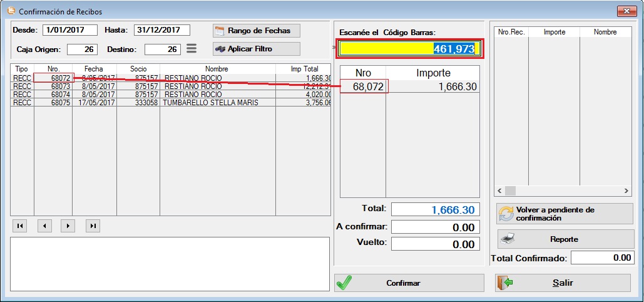Advance to the next record arrow

pyautogui.click(x=68, y=226)
